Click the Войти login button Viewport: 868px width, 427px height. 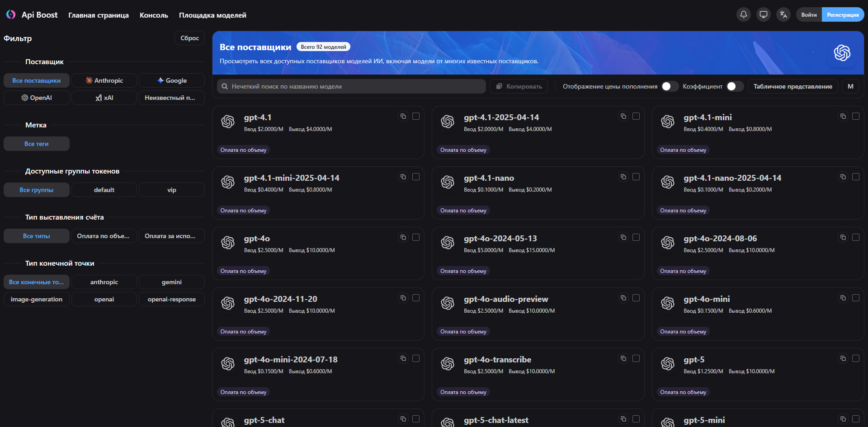point(809,14)
